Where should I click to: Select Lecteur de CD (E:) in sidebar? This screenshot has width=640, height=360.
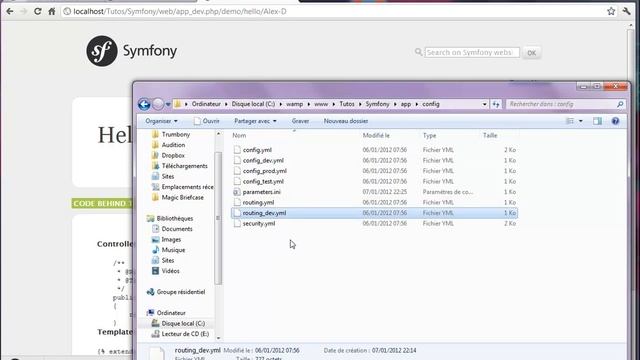(x=180, y=334)
